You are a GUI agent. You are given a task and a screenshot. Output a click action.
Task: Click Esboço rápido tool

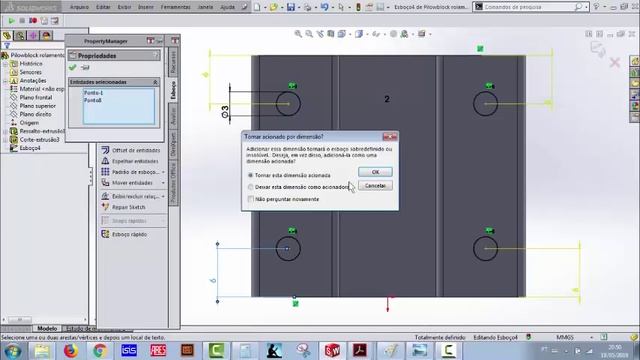pyautogui.click(x=124, y=234)
